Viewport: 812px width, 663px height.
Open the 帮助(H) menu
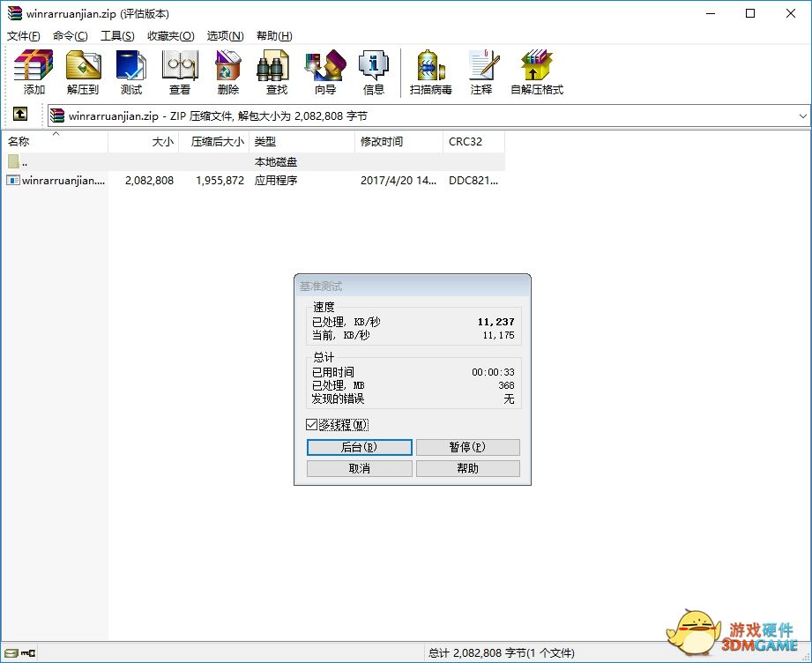[x=274, y=36]
